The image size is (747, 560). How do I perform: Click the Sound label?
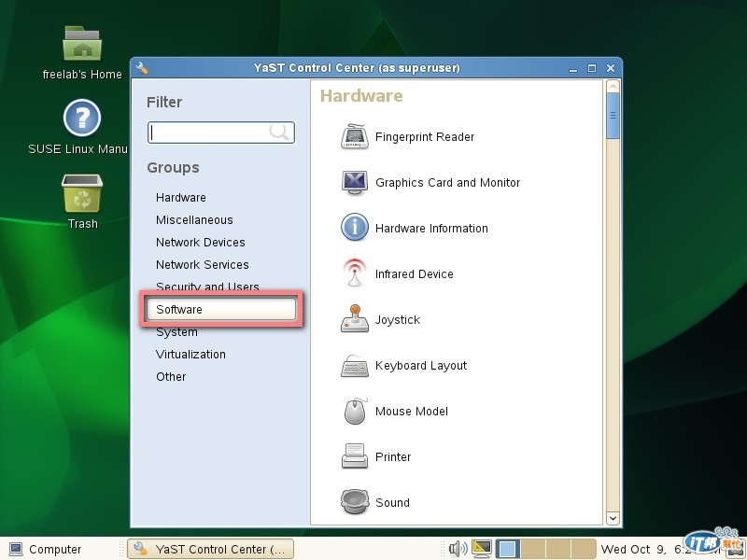coord(392,503)
